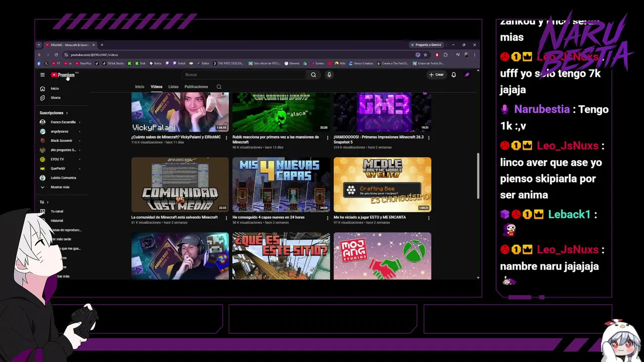Open the browser tab search dropdown arrow
This screenshot has width=644, height=362.
[39, 45]
